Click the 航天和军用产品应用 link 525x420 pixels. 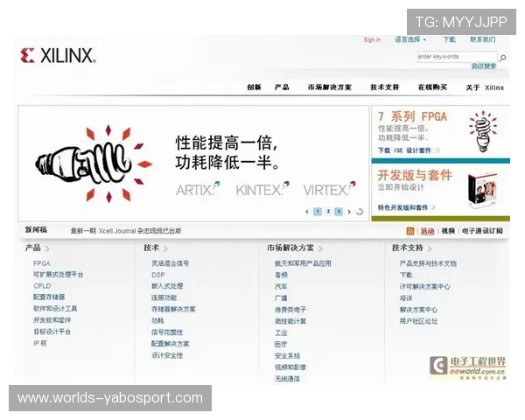(x=303, y=263)
